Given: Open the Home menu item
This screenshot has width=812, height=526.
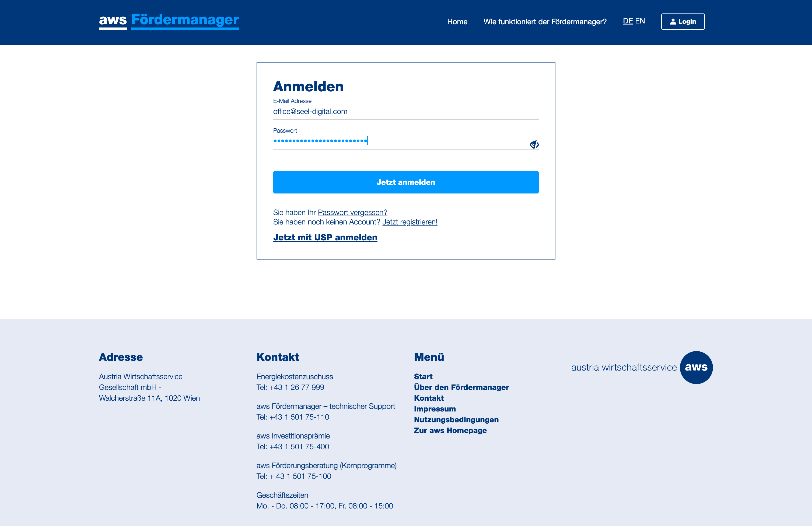Looking at the screenshot, I should (x=457, y=22).
